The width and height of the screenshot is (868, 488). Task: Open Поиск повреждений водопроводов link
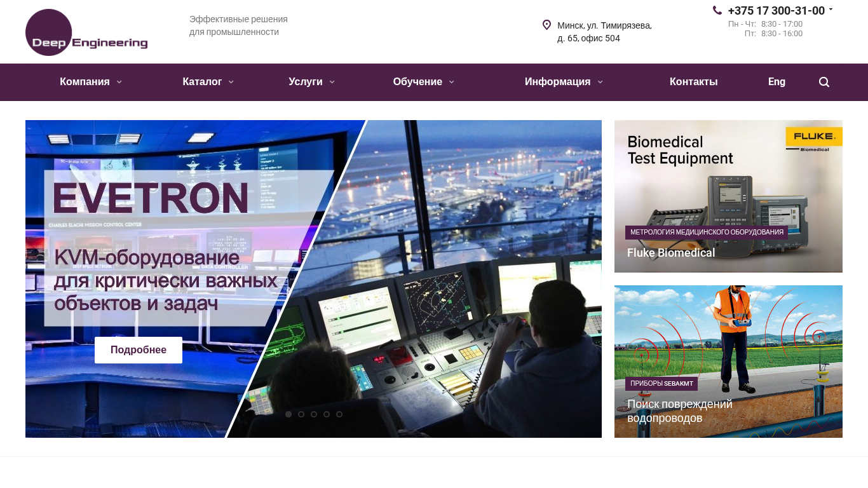pos(680,411)
